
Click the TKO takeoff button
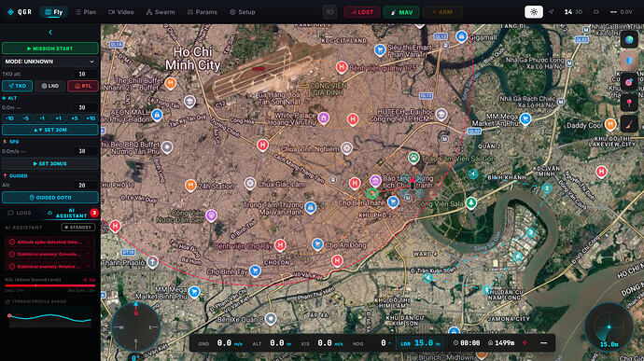click(17, 86)
